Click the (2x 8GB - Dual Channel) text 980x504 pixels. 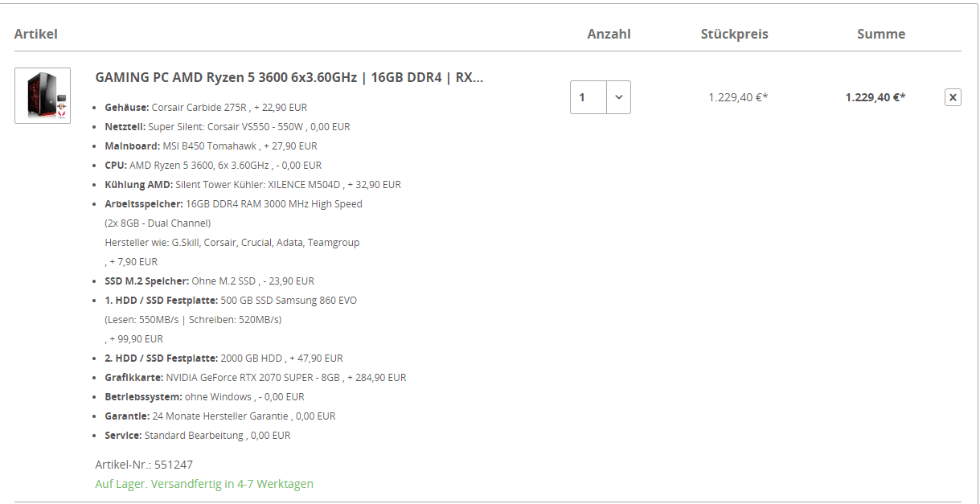(x=158, y=223)
